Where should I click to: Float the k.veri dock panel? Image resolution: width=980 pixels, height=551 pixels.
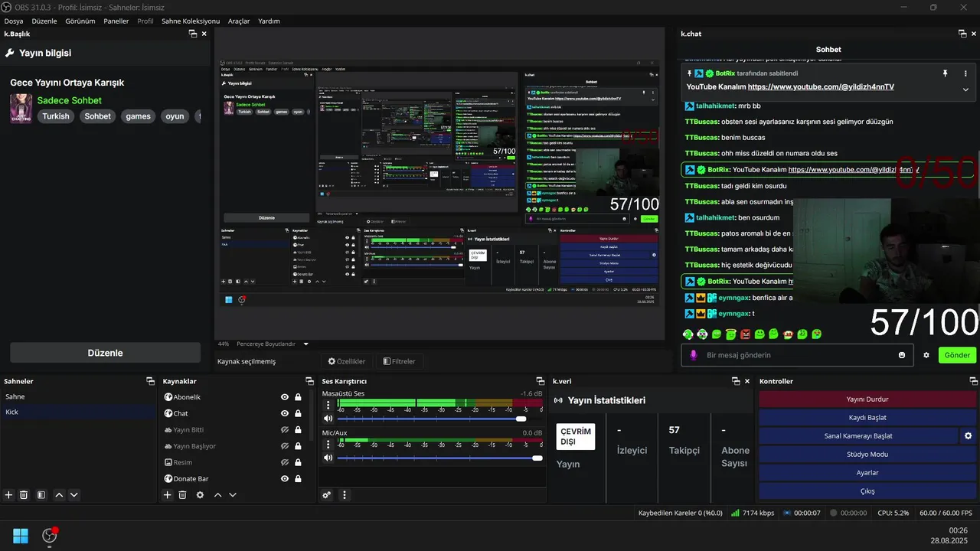pyautogui.click(x=736, y=381)
